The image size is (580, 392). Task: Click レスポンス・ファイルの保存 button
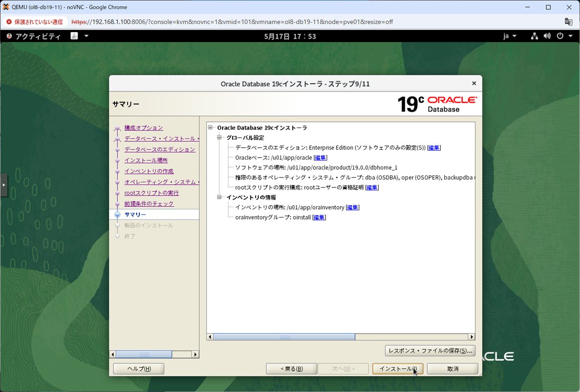point(430,350)
